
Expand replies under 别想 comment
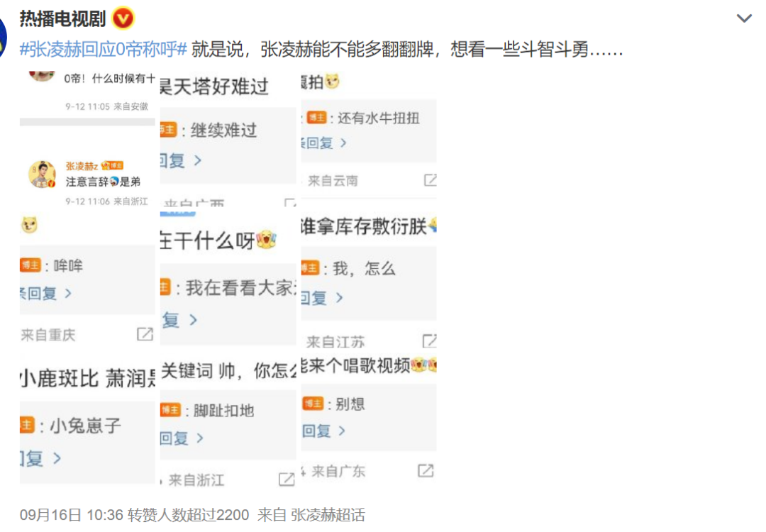click(323, 431)
